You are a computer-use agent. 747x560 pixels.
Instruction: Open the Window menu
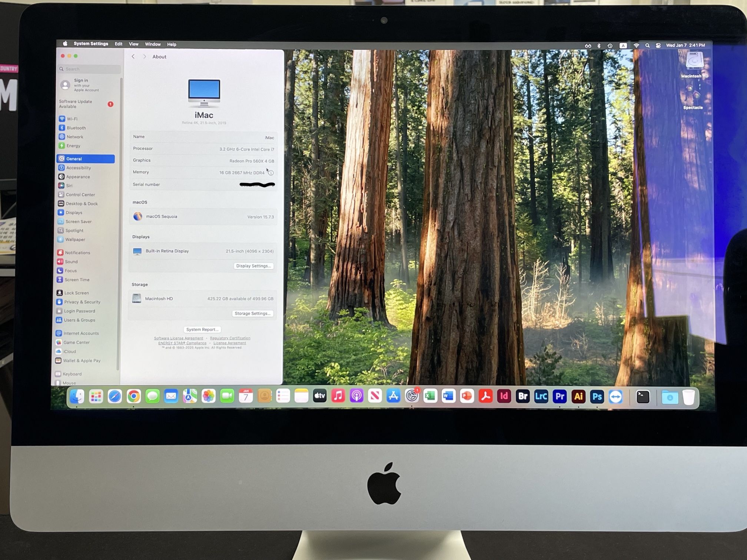pyautogui.click(x=153, y=44)
